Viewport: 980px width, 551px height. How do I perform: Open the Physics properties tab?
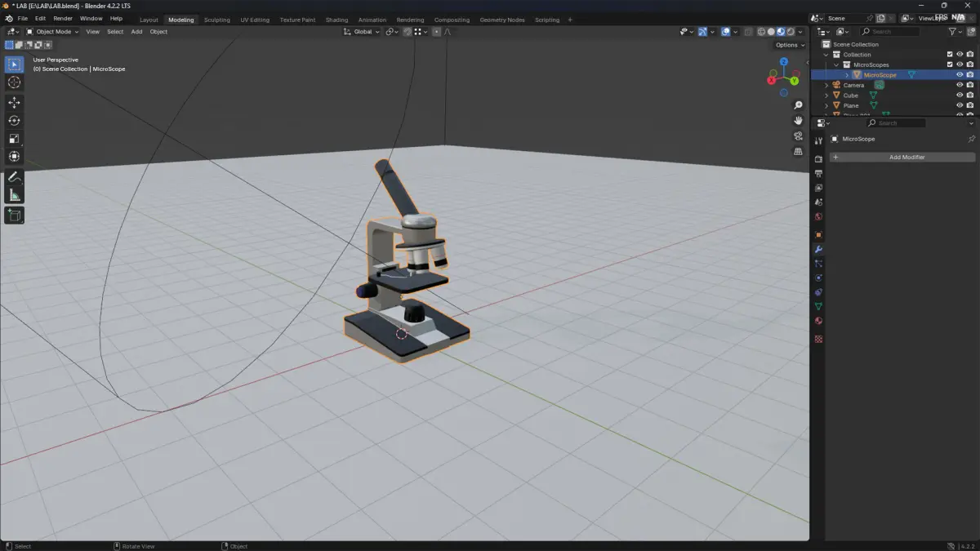pos(818,278)
